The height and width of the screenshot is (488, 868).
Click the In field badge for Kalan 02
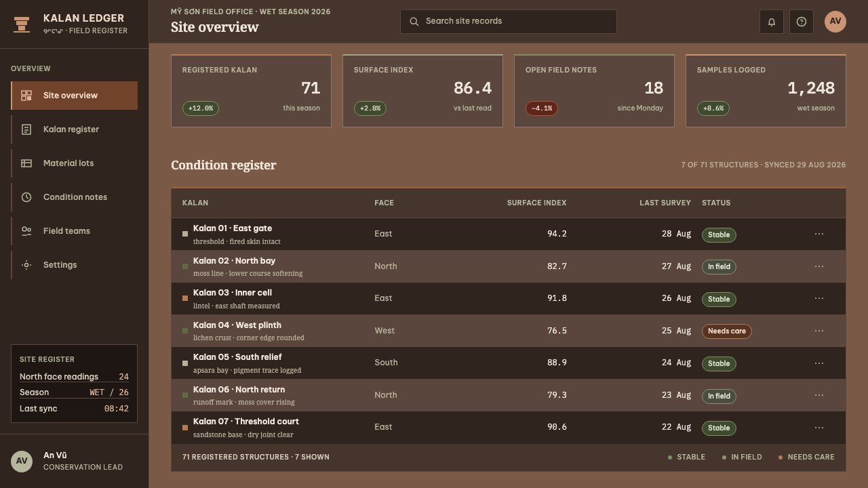coord(719,267)
